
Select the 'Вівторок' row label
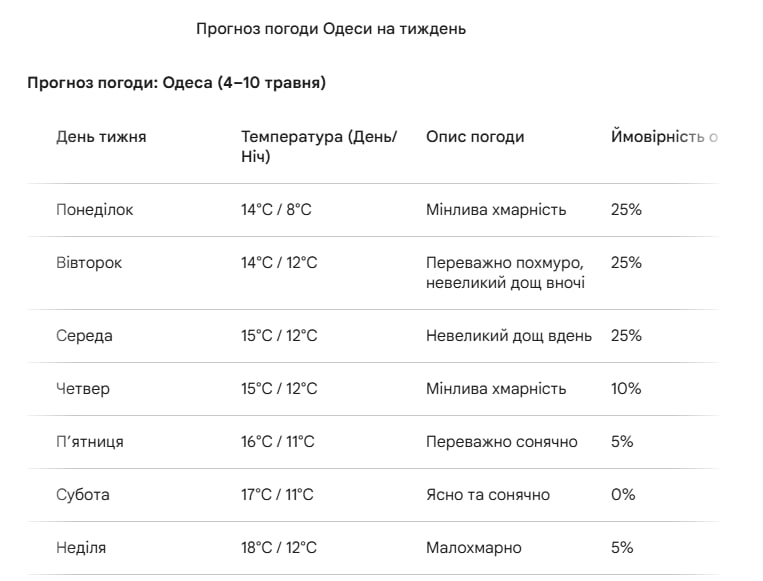point(89,263)
